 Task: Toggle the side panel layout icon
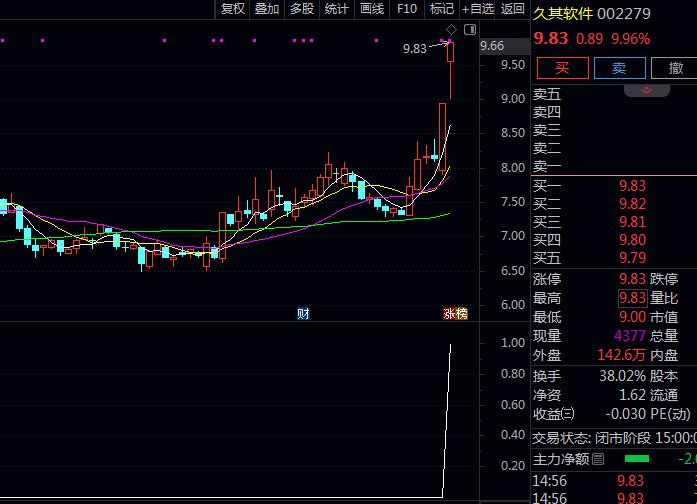tap(470, 30)
